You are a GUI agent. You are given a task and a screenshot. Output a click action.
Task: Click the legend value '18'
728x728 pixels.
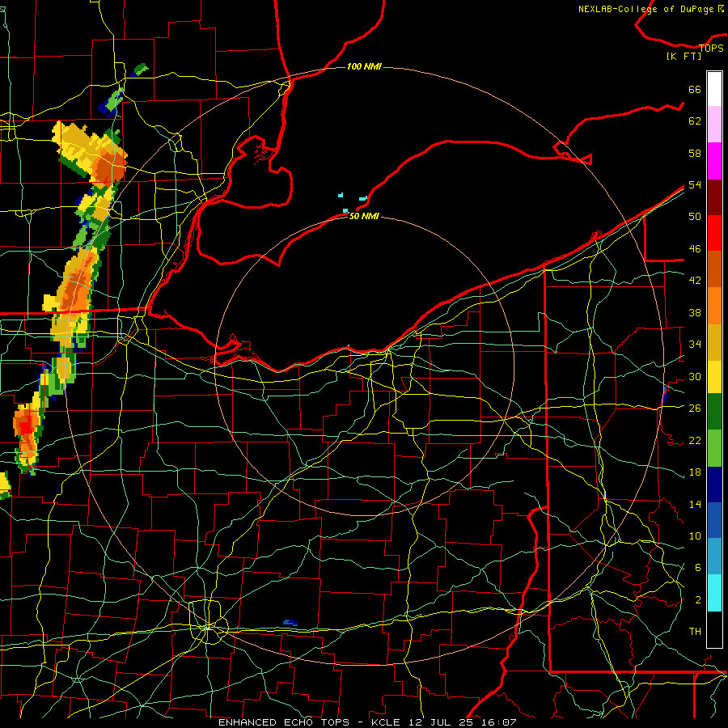click(695, 472)
